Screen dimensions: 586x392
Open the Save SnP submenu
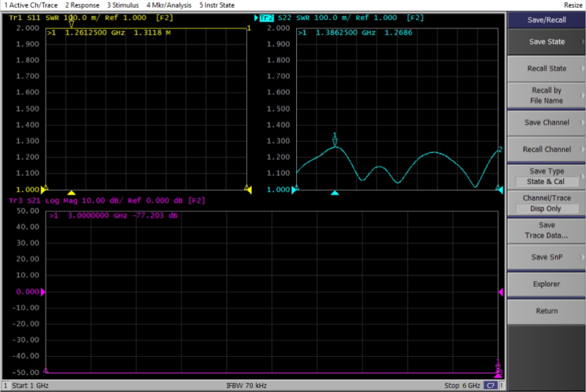(x=546, y=257)
